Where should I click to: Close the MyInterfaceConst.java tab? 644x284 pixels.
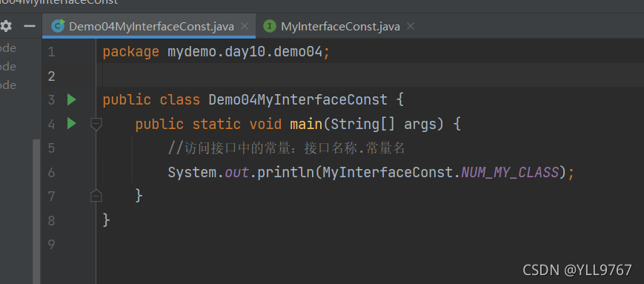pyautogui.click(x=411, y=27)
